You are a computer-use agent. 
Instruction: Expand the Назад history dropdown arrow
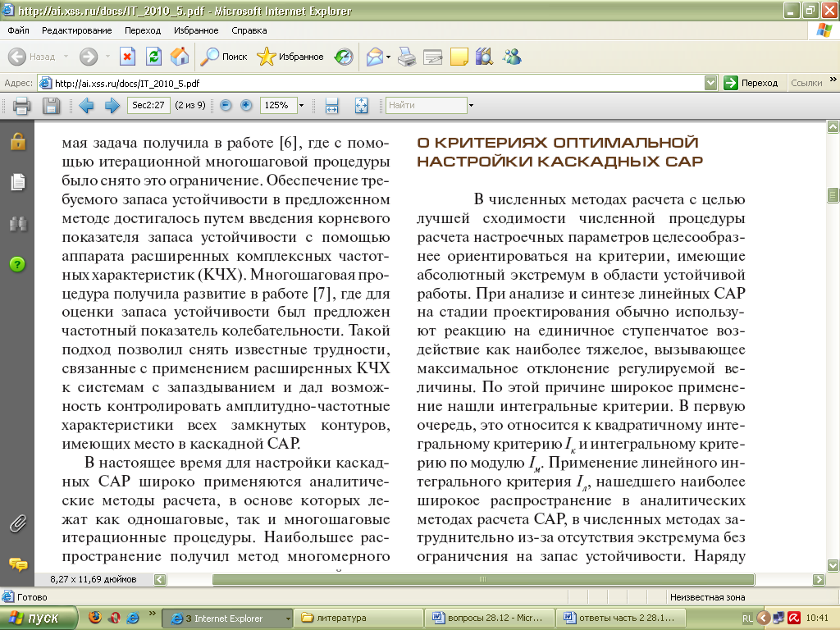pyautogui.click(x=66, y=57)
